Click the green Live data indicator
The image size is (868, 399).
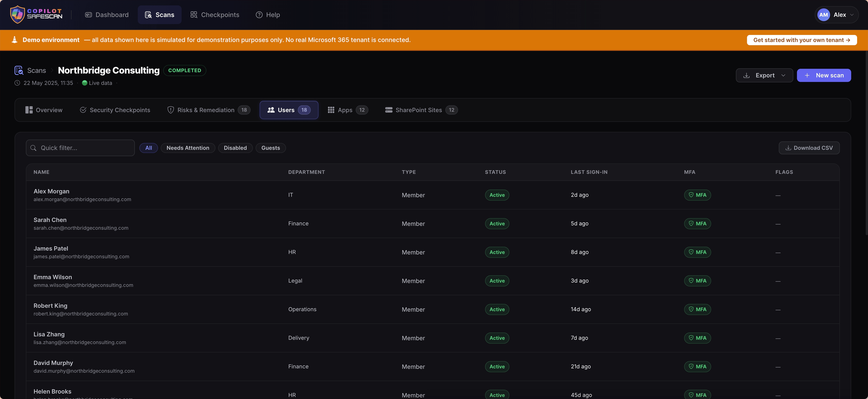(x=85, y=83)
